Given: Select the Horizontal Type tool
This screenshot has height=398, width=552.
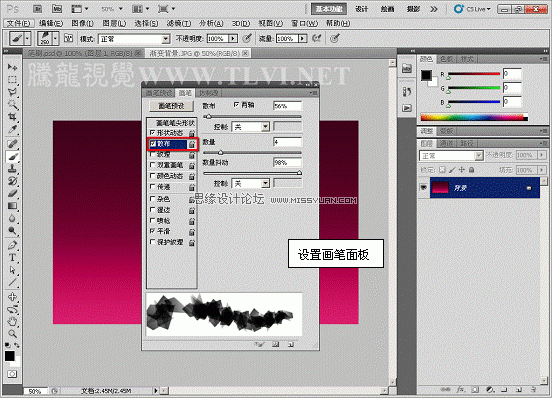Looking at the screenshot, I should pos(12,258).
